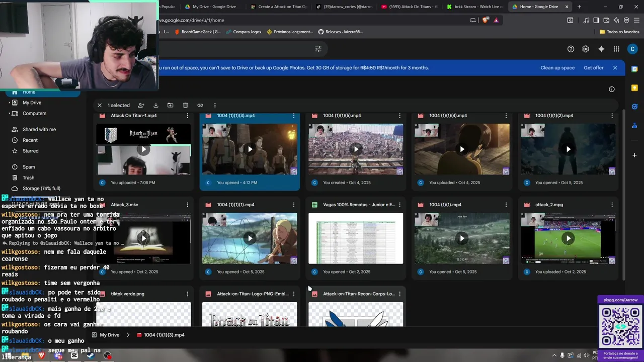Clear the current selection with the X icon
The height and width of the screenshot is (362, 644).
[100, 105]
